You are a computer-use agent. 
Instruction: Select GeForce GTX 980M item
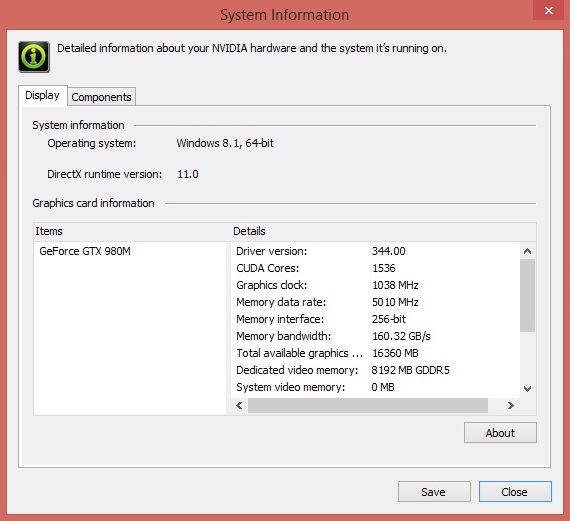point(85,251)
